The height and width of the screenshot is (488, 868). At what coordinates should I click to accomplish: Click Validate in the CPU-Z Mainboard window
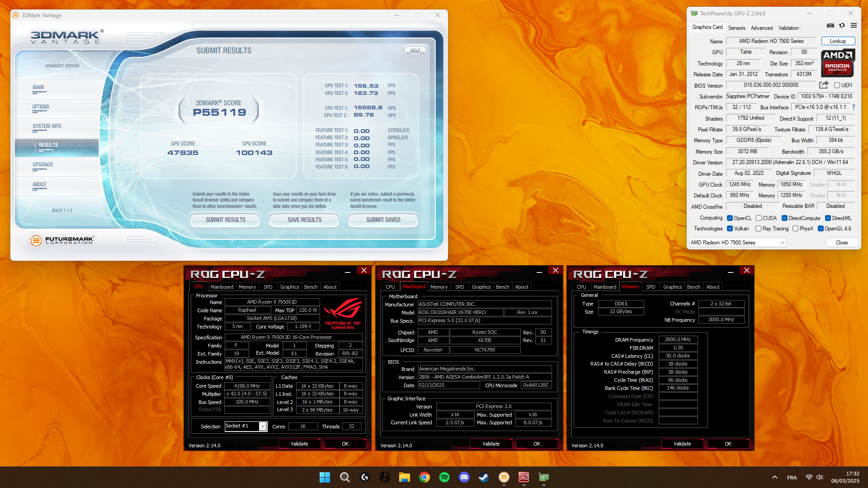pyautogui.click(x=491, y=444)
